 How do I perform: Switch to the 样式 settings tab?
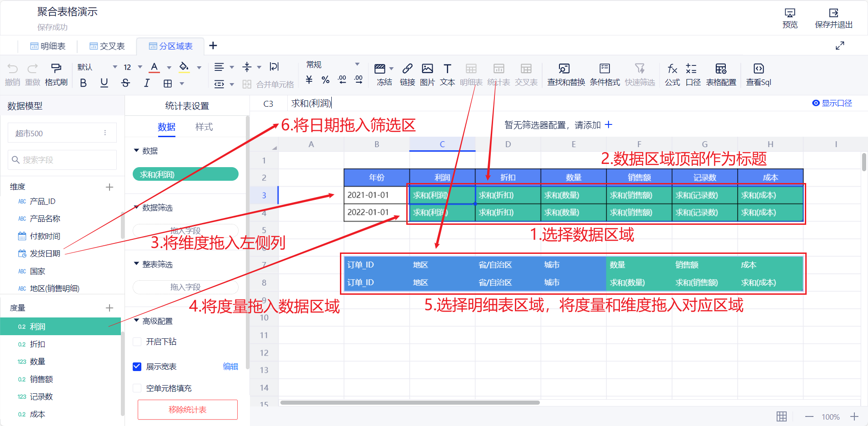[204, 127]
